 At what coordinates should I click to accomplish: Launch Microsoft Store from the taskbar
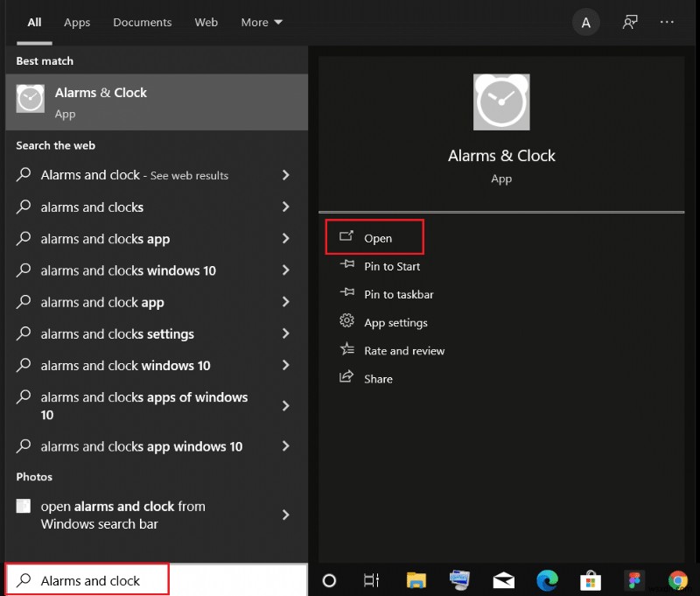click(591, 580)
